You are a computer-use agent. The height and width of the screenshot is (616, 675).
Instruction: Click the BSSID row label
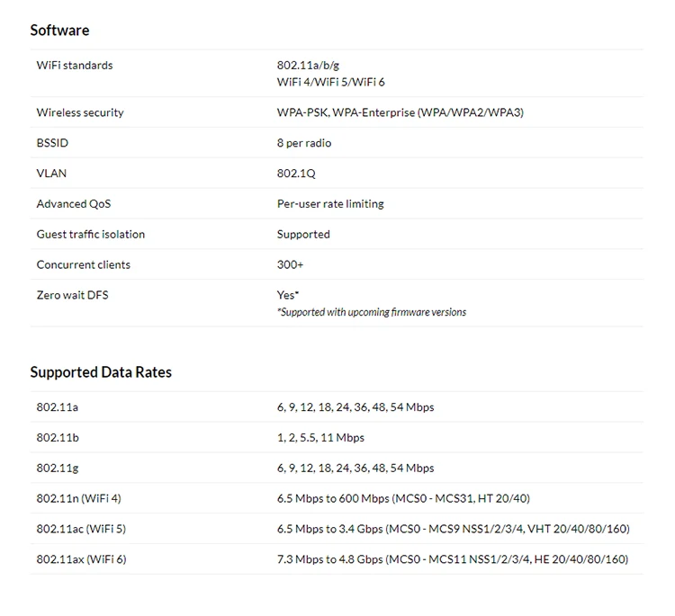(x=52, y=143)
